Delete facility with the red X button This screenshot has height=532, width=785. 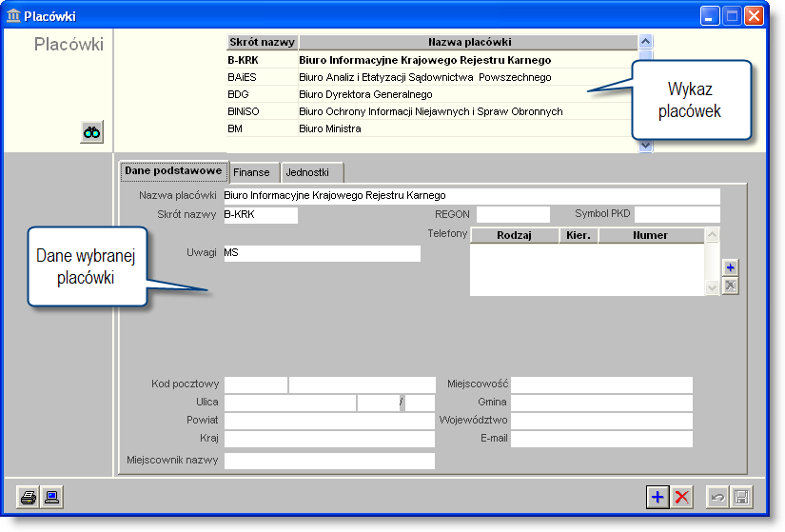[681, 498]
